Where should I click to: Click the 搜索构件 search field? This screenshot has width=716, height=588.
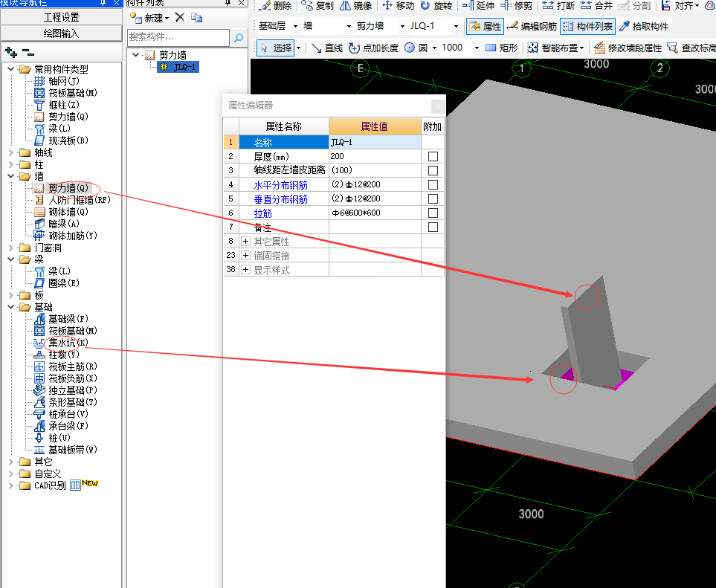(178, 37)
